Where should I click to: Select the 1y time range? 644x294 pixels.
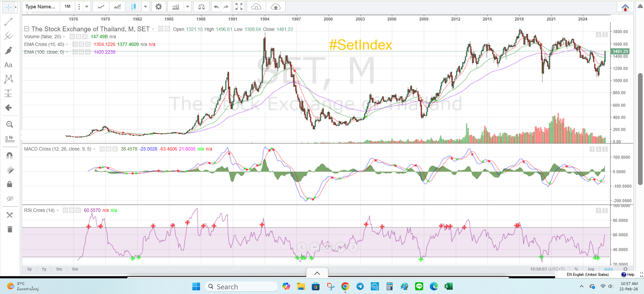coord(44,269)
